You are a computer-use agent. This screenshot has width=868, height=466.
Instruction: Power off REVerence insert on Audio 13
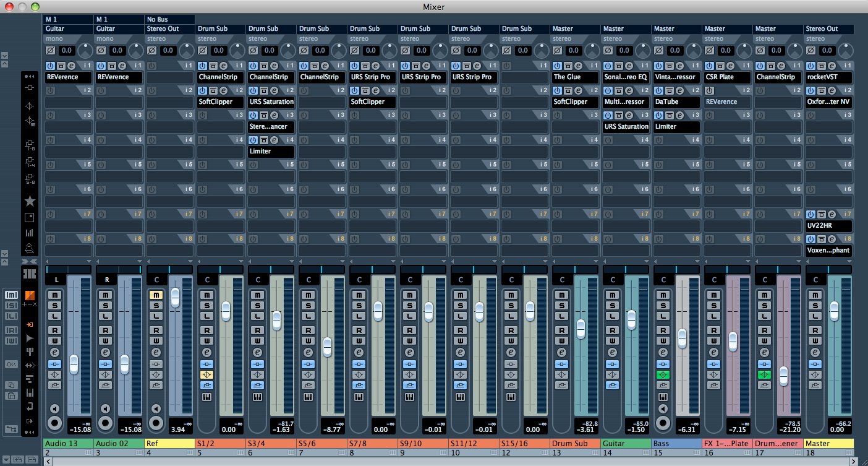pyautogui.click(x=49, y=65)
